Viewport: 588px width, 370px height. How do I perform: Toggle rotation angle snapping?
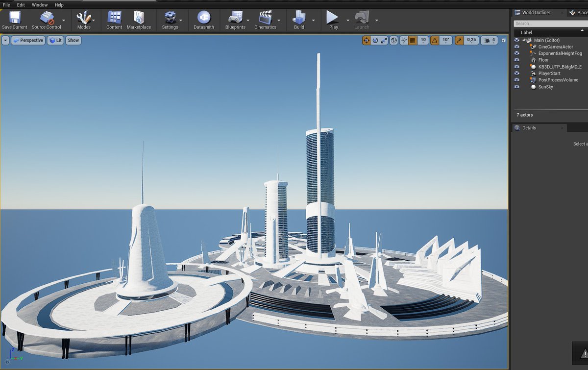434,40
